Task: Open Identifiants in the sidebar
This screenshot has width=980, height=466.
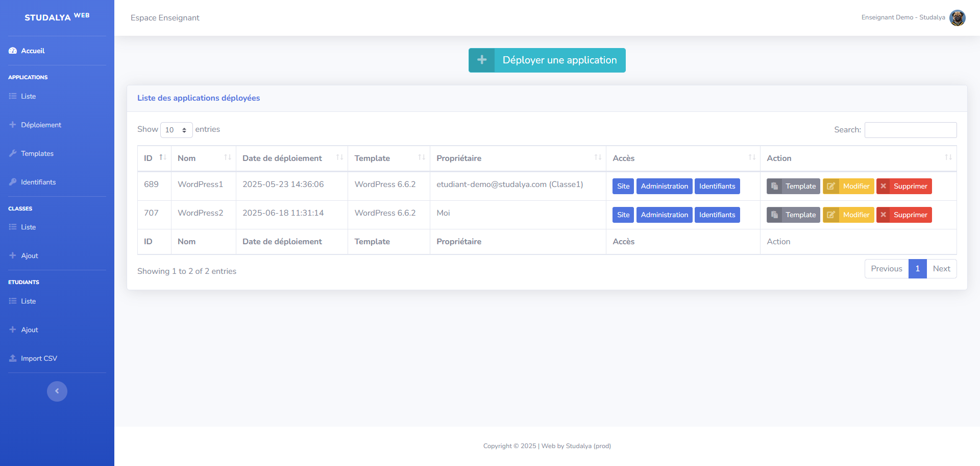Action: click(38, 182)
